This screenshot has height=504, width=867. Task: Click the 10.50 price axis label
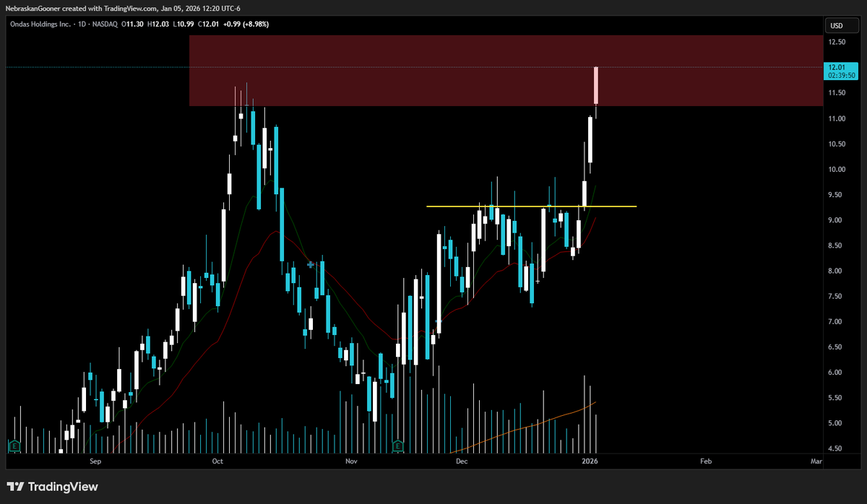837,144
